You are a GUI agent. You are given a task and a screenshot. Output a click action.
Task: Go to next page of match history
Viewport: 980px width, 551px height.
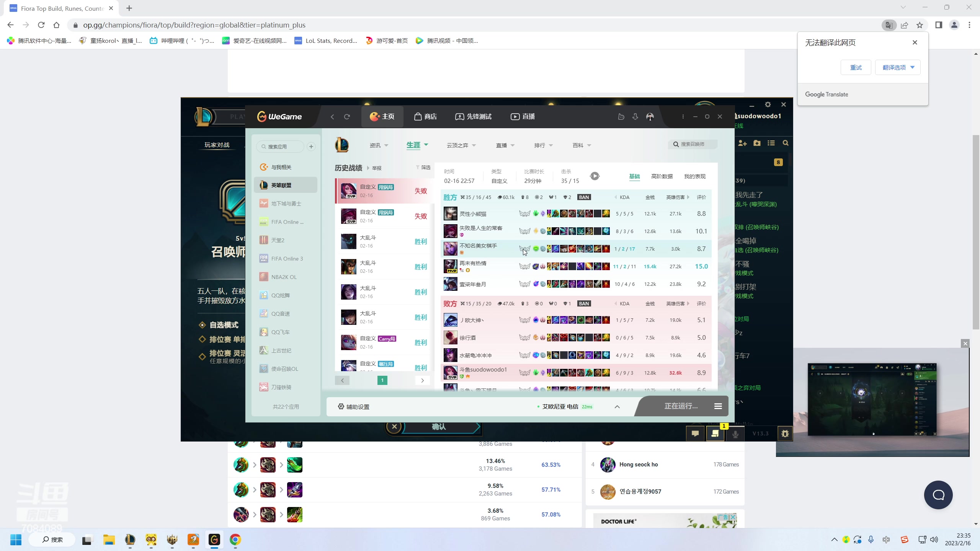422,380
